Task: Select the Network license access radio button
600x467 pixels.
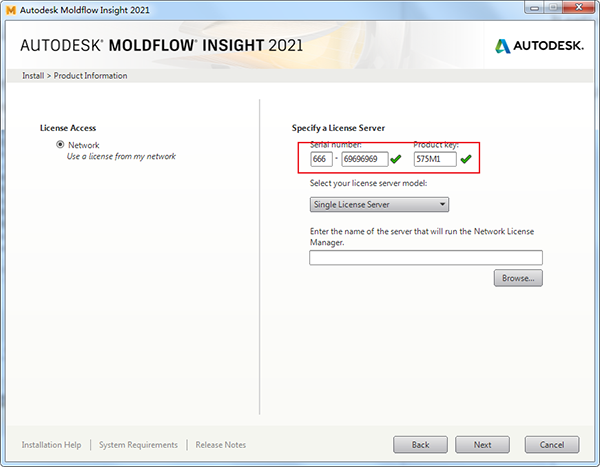Action: [60, 145]
